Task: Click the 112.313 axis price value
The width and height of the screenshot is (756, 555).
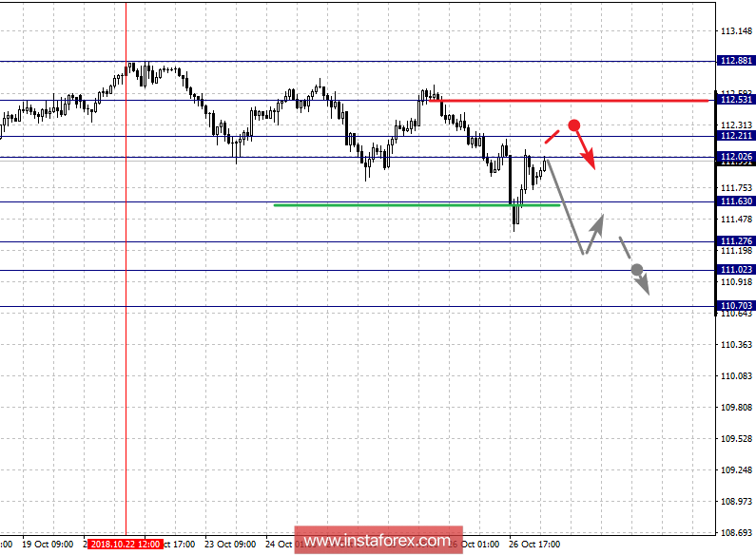Action: point(736,125)
